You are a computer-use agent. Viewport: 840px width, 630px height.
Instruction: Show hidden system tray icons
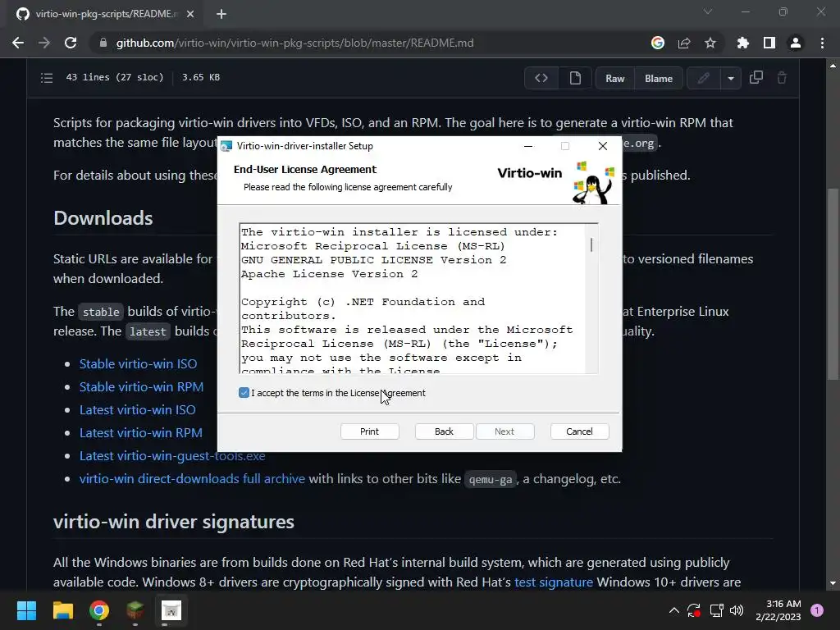click(x=674, y=610)
